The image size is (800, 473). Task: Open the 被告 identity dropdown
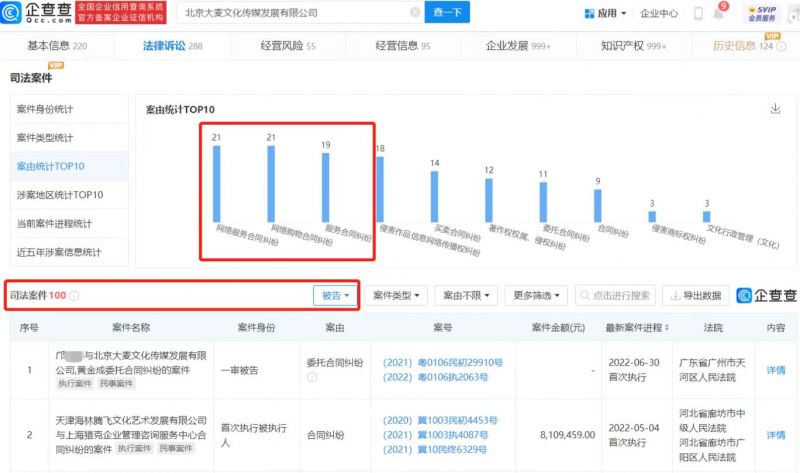[335, 295]
